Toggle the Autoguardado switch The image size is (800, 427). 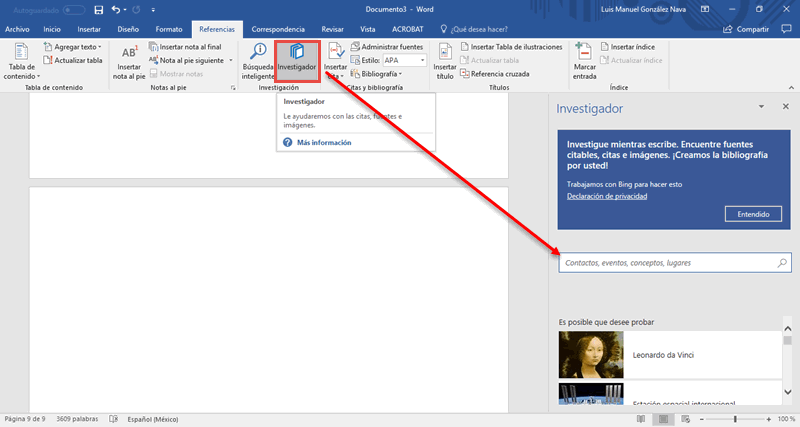[x=72, y=10]
